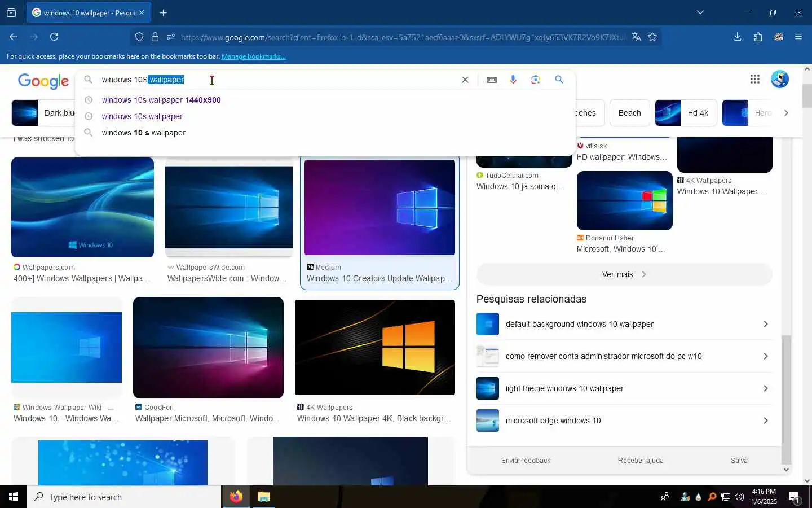812x508 pixels.
Task: Click the Firefox back arrow
Action: click(x=14, y=37)
